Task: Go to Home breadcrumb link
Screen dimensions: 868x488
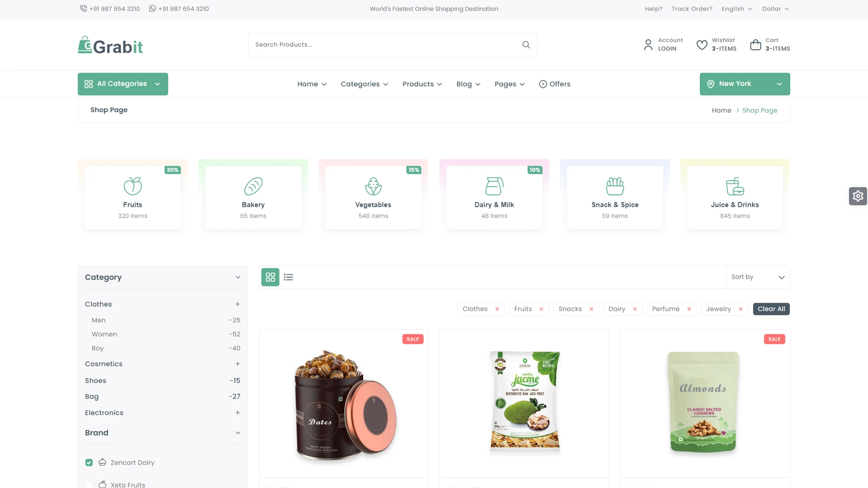Action: (x=722, y=110)
